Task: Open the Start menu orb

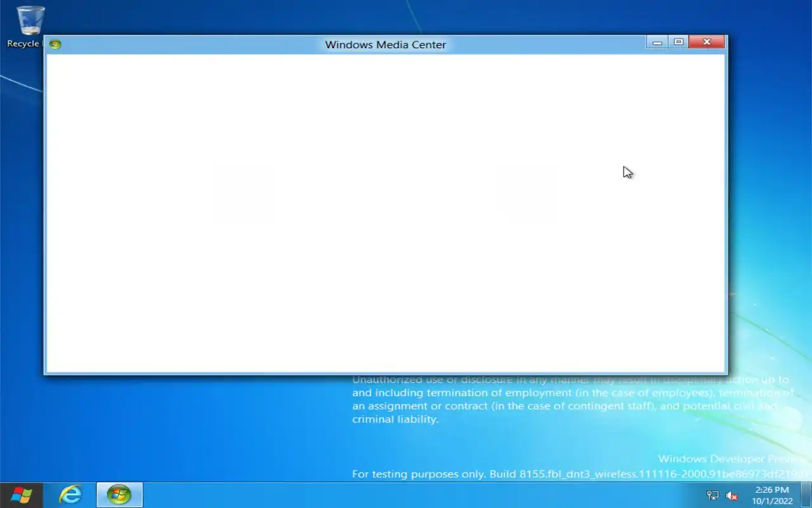Action: [22, 495]
